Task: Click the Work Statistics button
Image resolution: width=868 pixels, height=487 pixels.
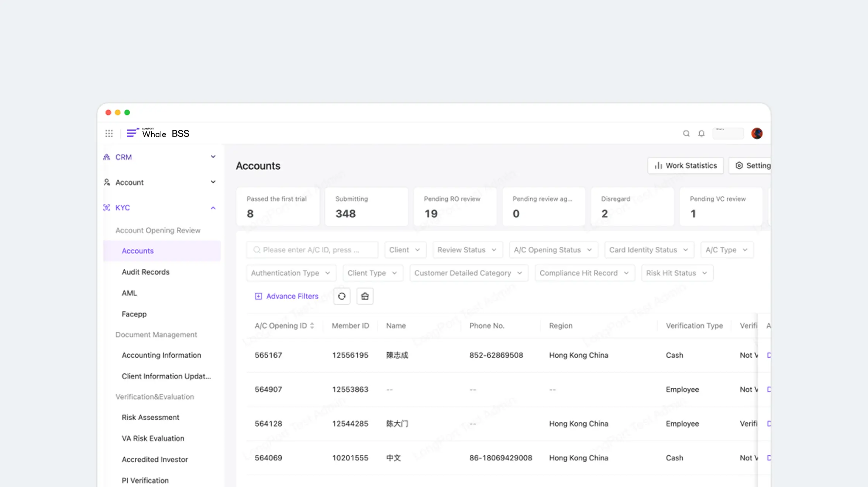Action: pyautogui.click(x=685, y=166)
